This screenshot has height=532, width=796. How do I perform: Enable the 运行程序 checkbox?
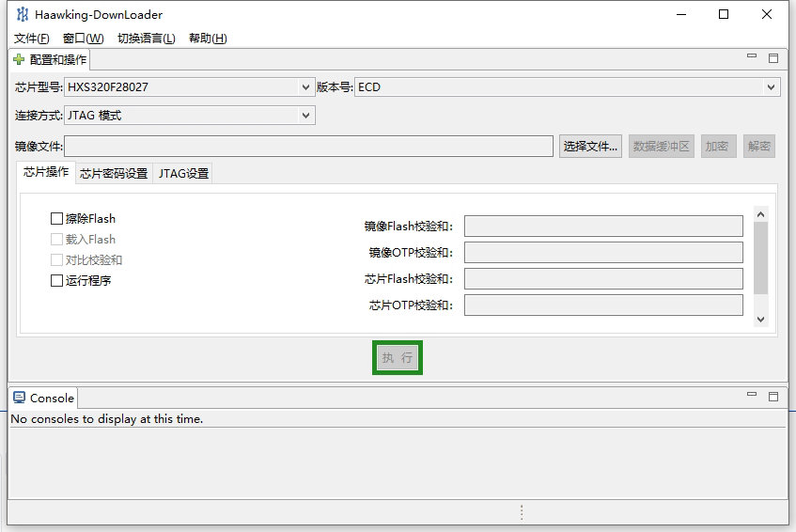pos(56,281)
